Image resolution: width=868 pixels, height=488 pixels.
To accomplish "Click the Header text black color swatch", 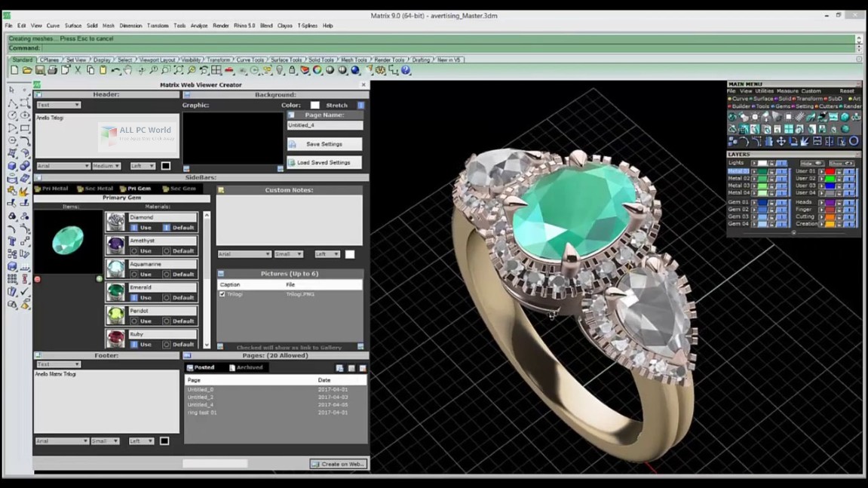I will click(x=165, y=166).
